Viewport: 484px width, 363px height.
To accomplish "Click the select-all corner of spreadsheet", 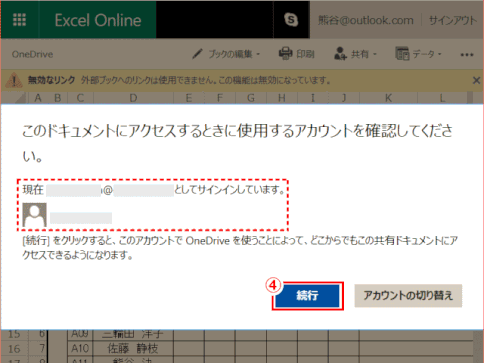I will [x=14, y=98].
